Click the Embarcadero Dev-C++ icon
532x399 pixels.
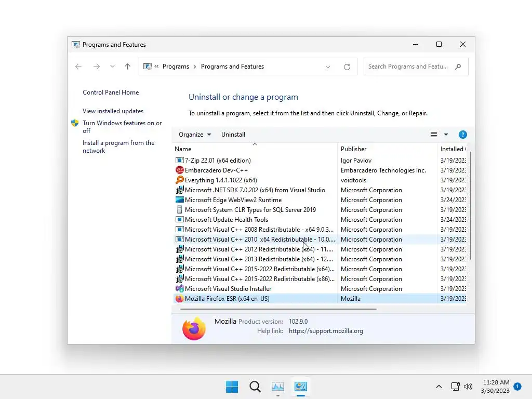click(179, 170)
